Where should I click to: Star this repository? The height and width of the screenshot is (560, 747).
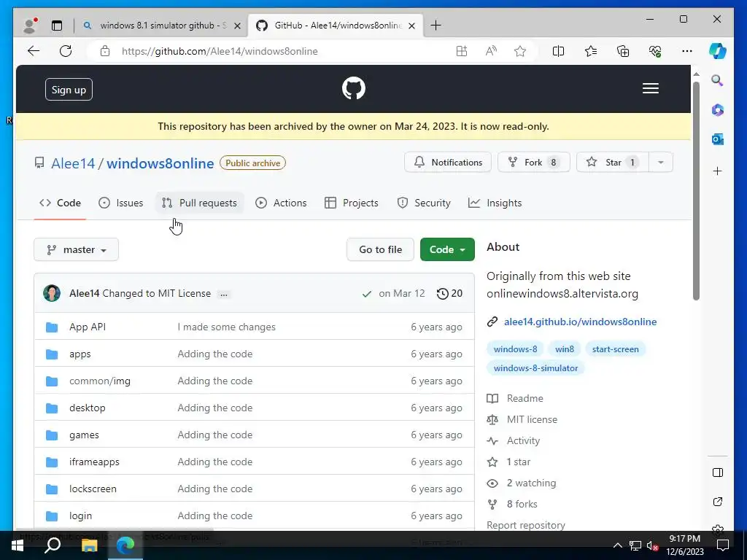[x=612, y=163]
